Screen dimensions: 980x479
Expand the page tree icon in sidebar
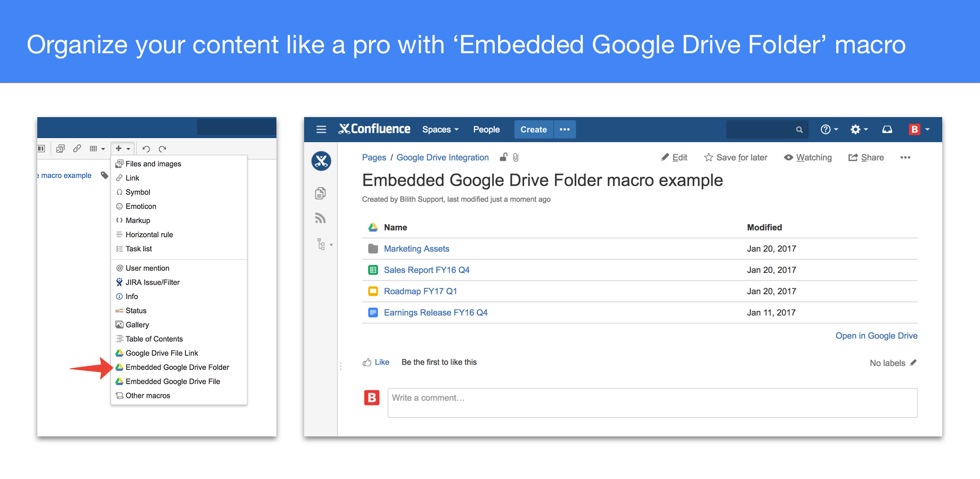pos(324,244)
